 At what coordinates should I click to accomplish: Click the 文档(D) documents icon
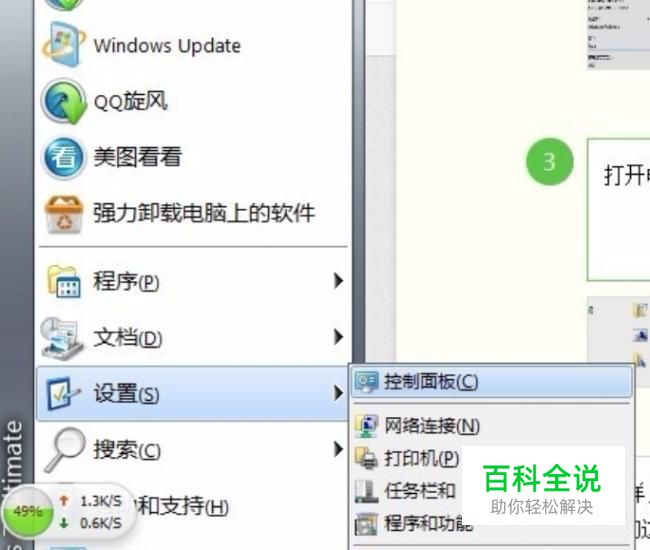(x=62, y=338)
